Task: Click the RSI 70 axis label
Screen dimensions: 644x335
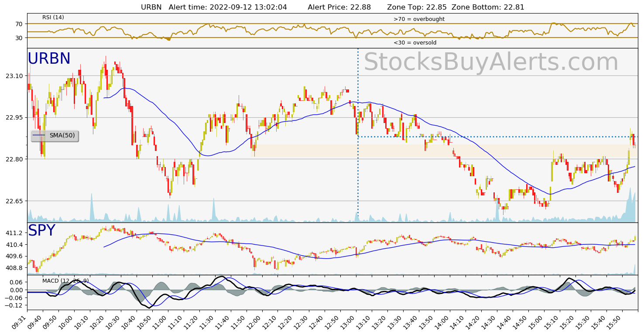Action: [19, 24]
